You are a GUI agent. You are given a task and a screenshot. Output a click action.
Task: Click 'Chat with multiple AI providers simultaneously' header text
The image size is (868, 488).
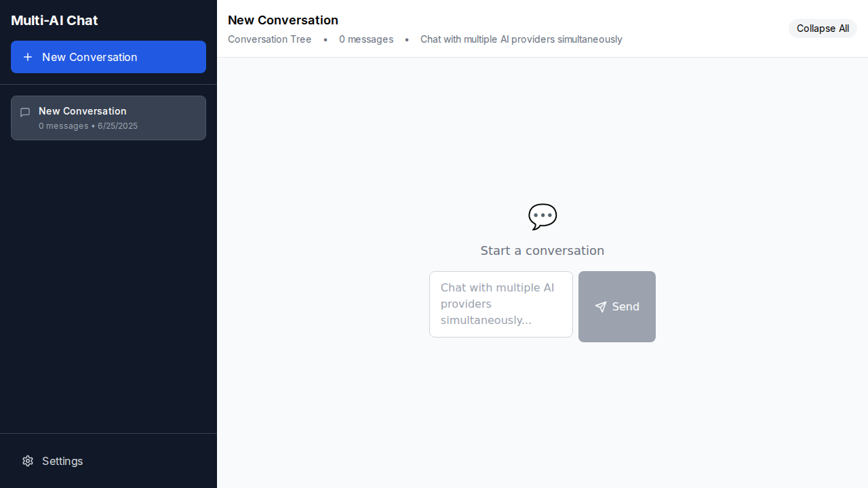pos(521,39)
